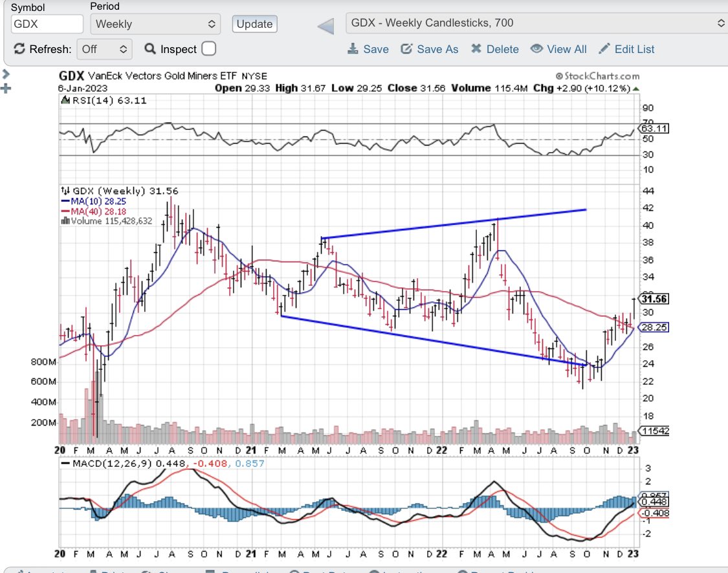Click the MA(10) 28.25 legend entry
The width and height of the screenshot is (728, 573).
coord(94,201)
